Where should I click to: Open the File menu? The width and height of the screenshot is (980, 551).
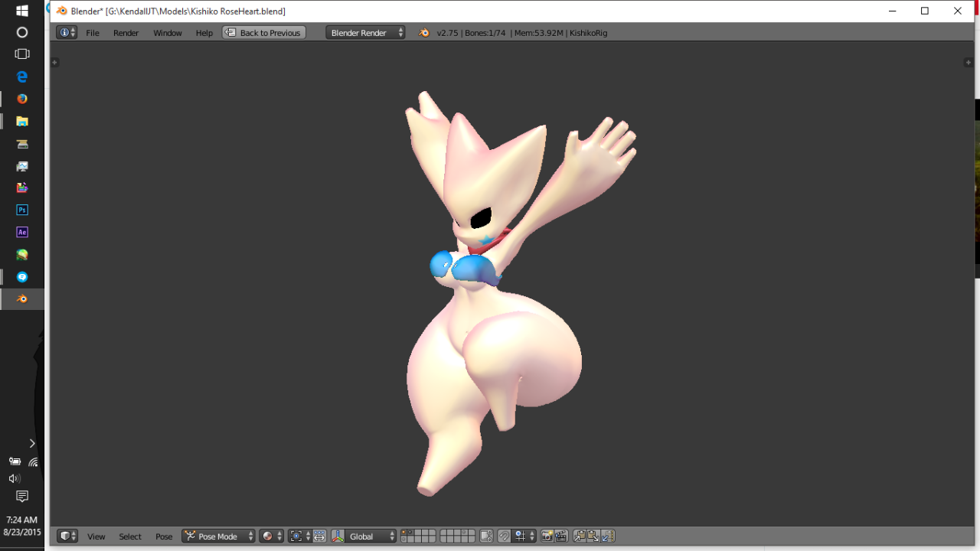(x=93, y=33)
